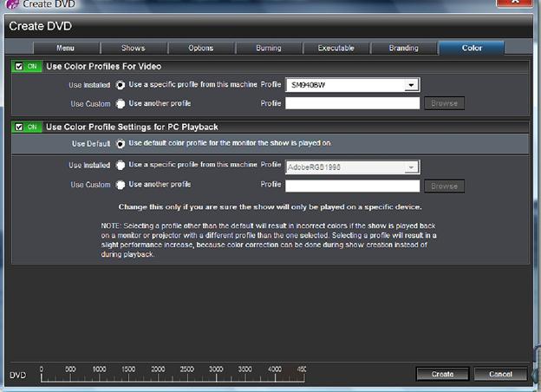
Task: Toggle Use Color Profiles For Video checkbox
Action: pyautogui.click(x=19, y=66)
